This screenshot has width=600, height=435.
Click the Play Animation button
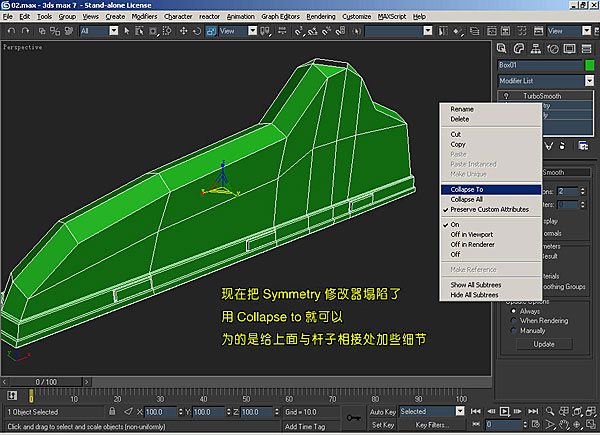coord(504,411)
